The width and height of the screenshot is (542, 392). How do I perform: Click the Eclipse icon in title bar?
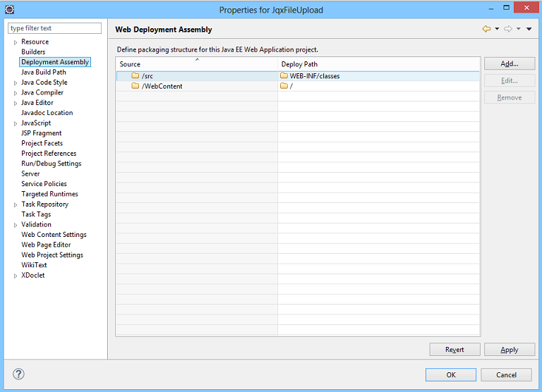[x=10, y=10]
